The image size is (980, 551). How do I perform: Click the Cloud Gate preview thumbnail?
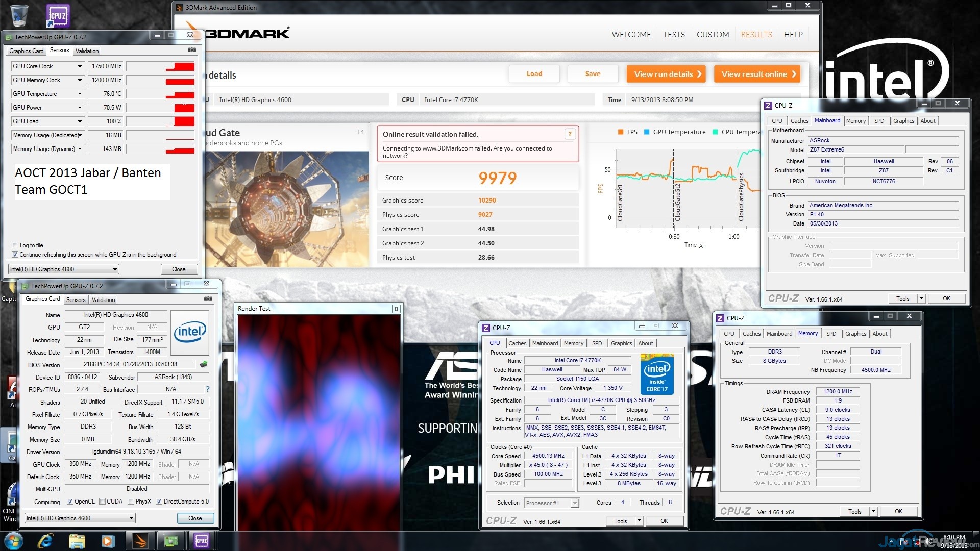[x=286, y=208]
